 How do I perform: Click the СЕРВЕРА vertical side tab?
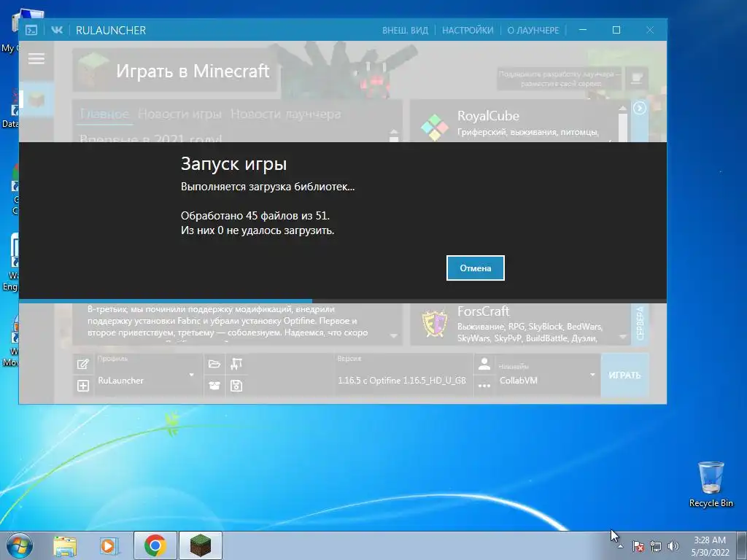tap(640, 323)
